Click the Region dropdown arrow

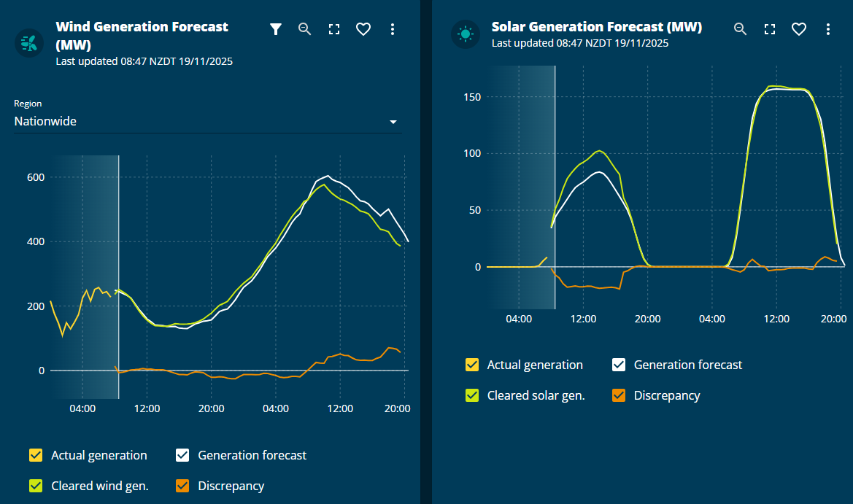point(393,122)
